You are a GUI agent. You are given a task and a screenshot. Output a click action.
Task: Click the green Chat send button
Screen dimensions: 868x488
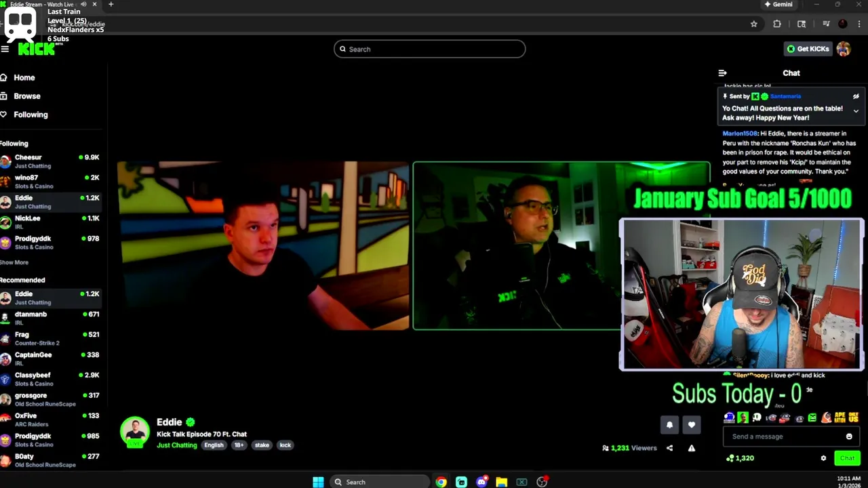pyautogui.click(x=847, y=458)
